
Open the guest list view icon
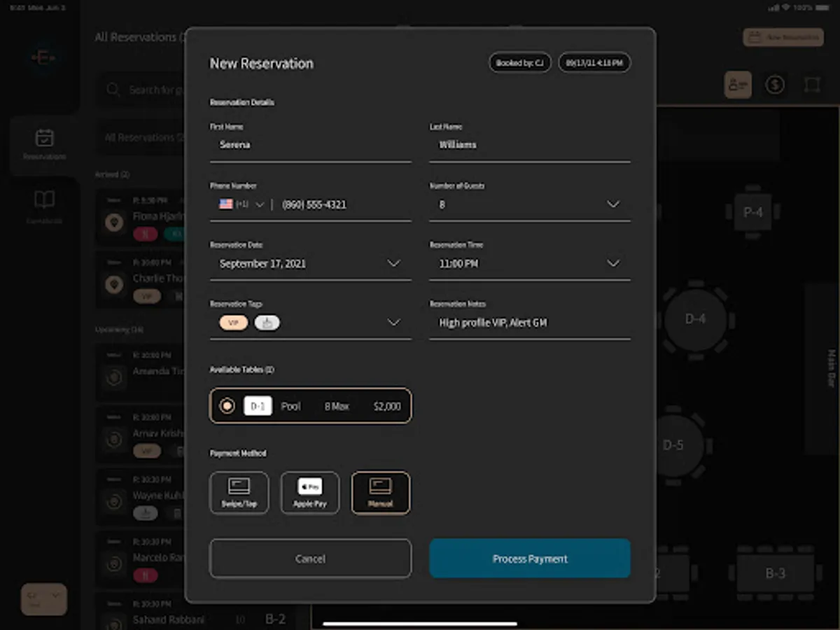[x=738, y=85]
